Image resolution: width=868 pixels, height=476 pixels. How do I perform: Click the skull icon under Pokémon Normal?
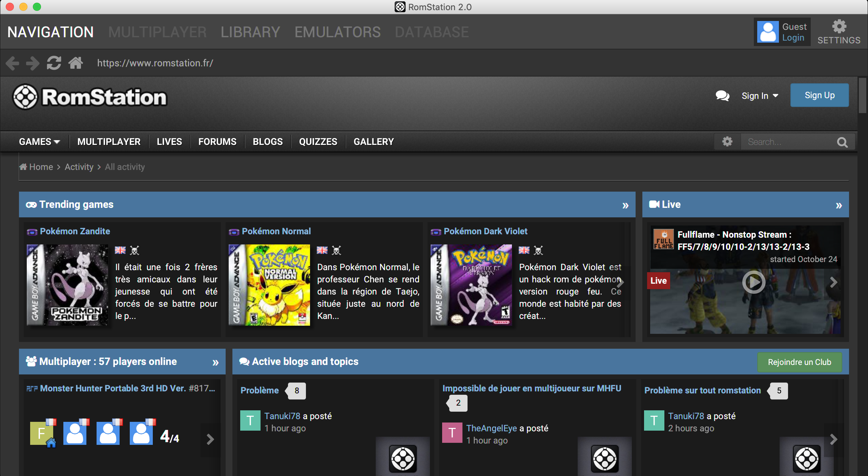pos(336,250)
